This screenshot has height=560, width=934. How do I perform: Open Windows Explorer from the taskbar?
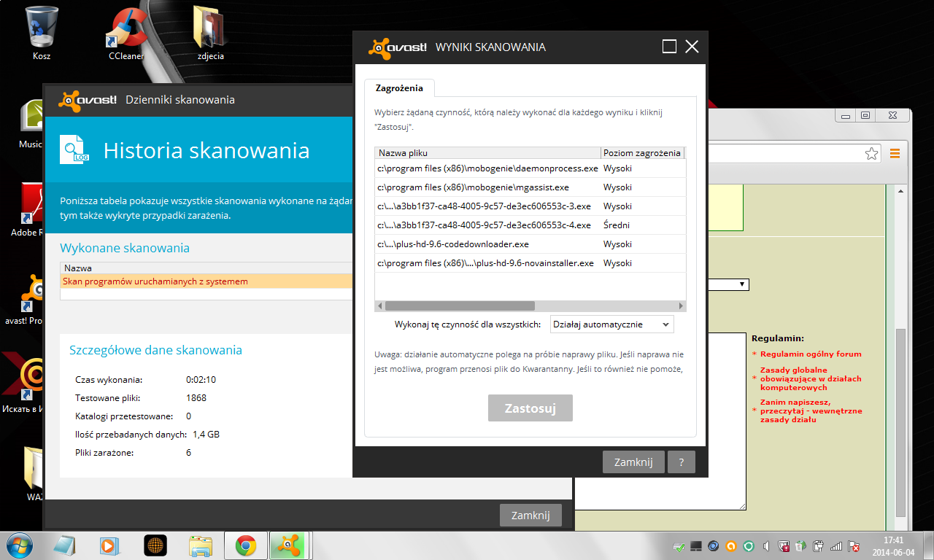201,545
